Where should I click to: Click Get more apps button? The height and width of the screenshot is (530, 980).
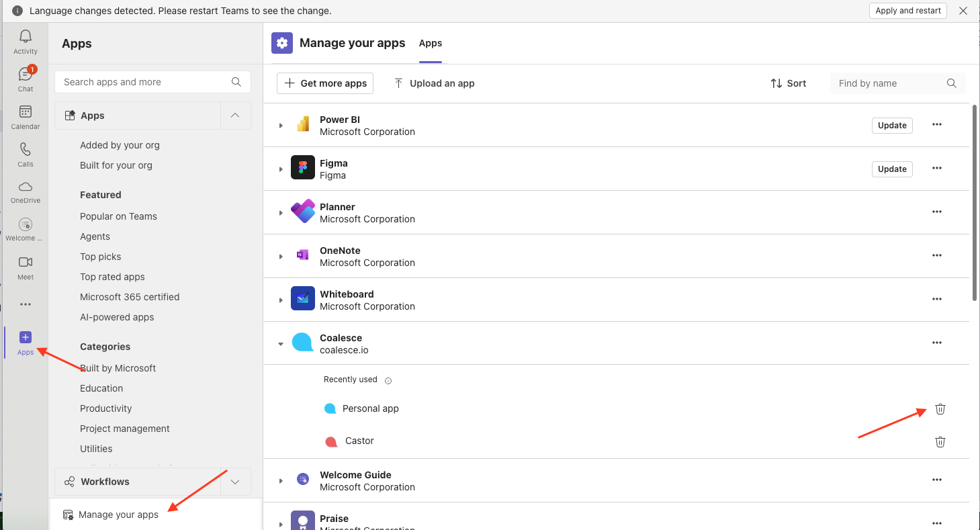325,83
